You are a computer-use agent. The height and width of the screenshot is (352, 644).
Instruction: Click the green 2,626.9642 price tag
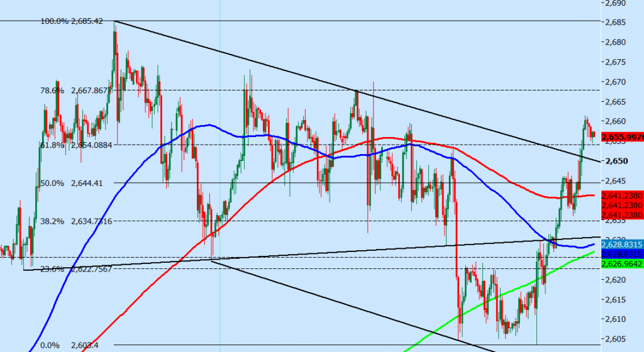(x=621, y=265)
